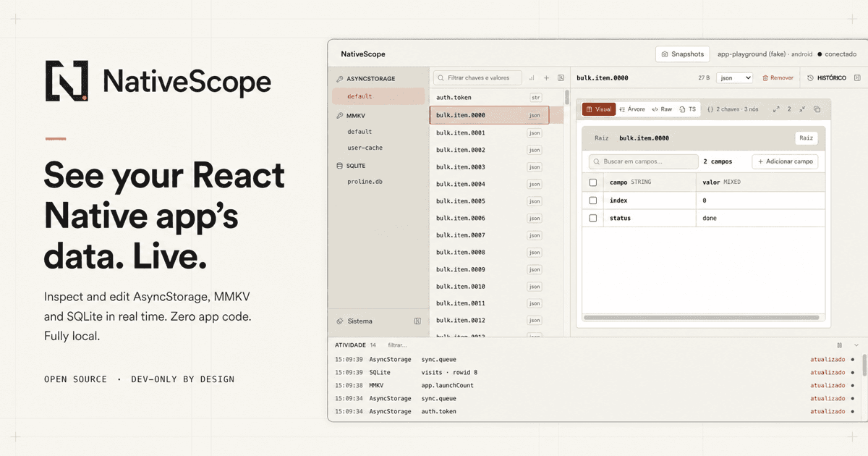This screenshot has height=456, width=868.
Task: Click the MMKV key icon section header
Action: (351, 115)
